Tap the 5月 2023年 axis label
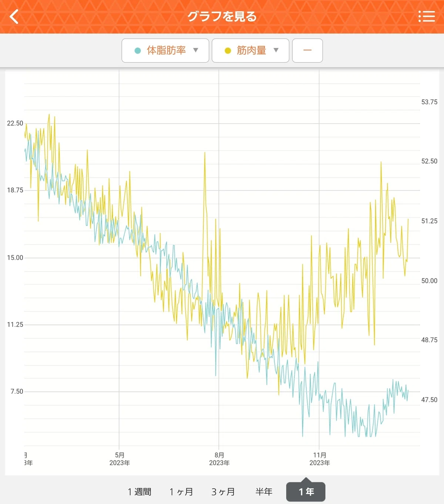 (x=120, y=459)
